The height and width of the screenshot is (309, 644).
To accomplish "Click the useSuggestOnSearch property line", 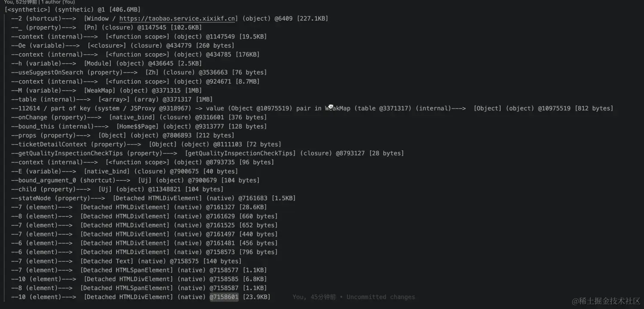I will click(139, 73).
